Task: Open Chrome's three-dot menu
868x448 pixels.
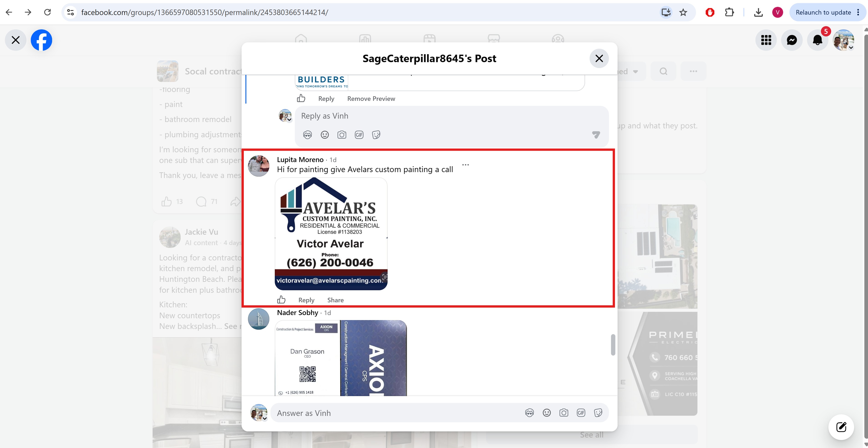Action: click(x=858, y=13)
